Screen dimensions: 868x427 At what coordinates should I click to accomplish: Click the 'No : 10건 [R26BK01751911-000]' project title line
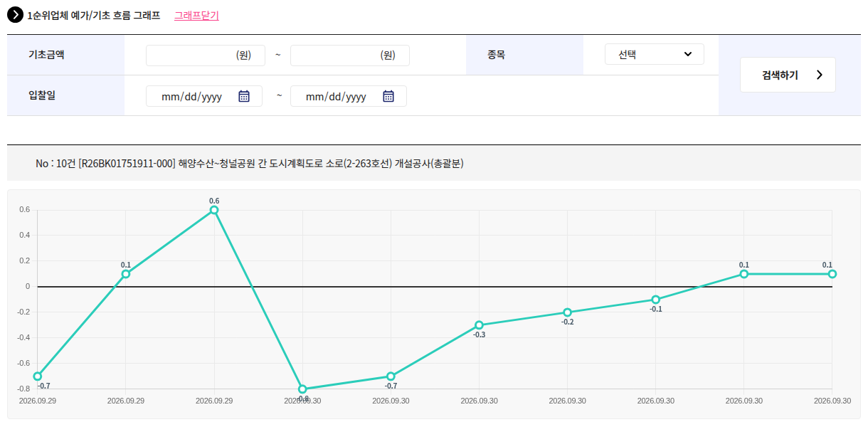point(250,164)
